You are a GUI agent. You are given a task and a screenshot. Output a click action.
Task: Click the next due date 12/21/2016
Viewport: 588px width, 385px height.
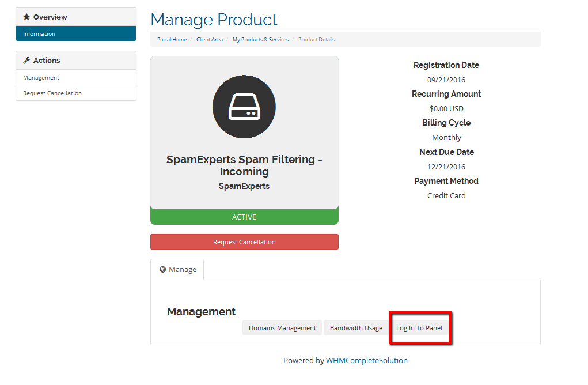[446, 167]
